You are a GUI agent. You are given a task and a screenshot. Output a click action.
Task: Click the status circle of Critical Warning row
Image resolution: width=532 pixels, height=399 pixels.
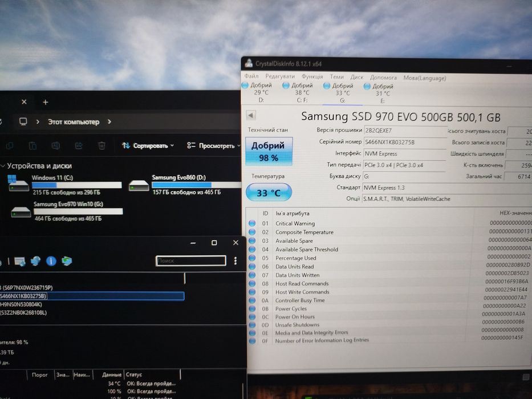point(252,223)
